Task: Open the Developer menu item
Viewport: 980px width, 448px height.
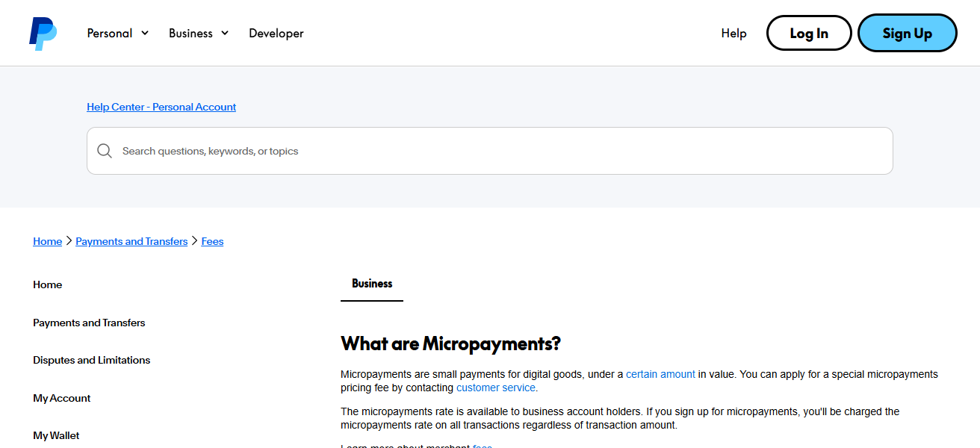Action: coord(276,33)
